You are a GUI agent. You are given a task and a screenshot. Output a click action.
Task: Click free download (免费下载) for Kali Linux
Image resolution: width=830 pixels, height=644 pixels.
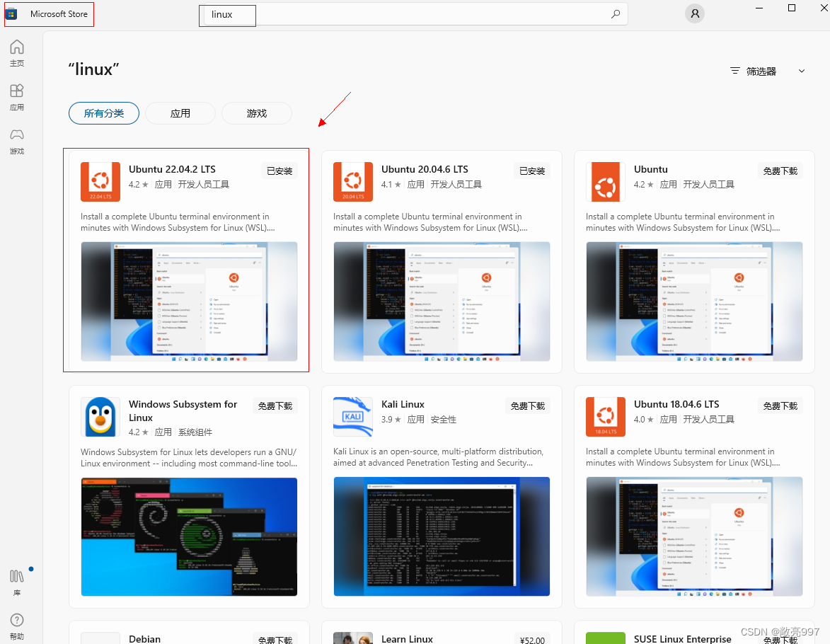[x=528, y=406]
